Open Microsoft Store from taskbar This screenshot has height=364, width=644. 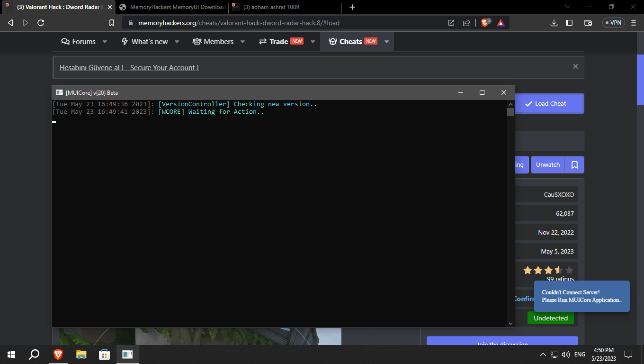[x=104, y=355]
